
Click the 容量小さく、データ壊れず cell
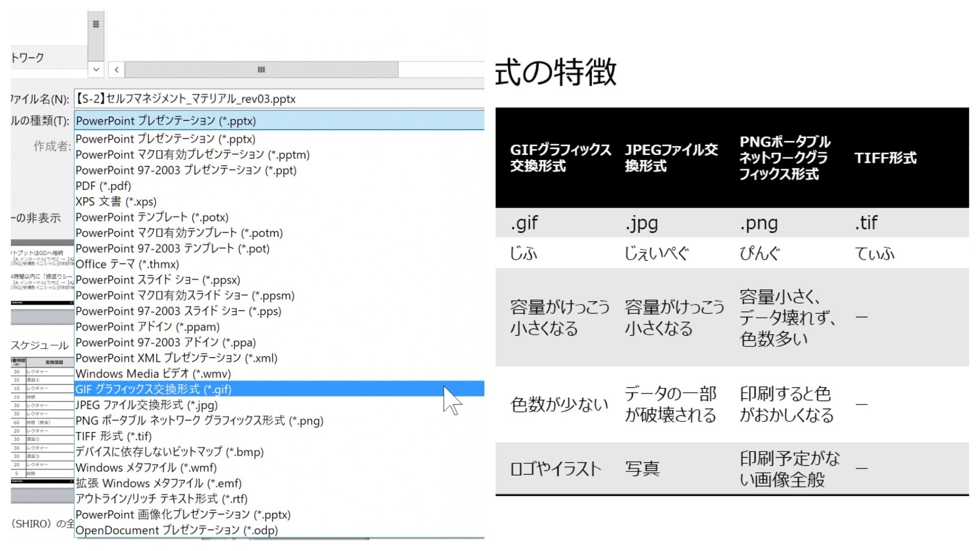[x=788, y=317]
